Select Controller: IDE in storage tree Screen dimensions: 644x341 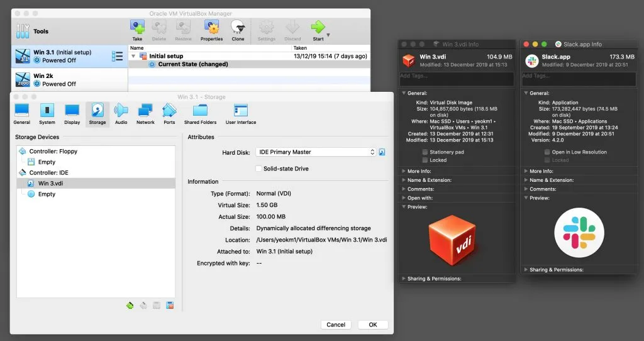coord(96,172)
